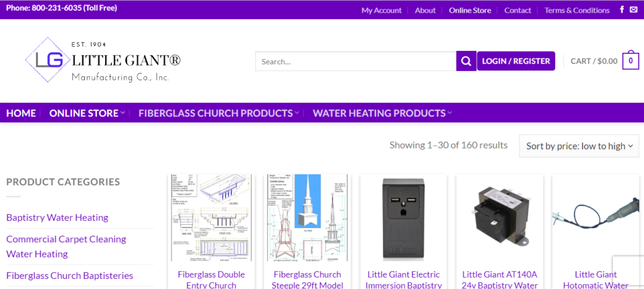
Task: Open the Sort by price dropdown
Action: (579, 145)
